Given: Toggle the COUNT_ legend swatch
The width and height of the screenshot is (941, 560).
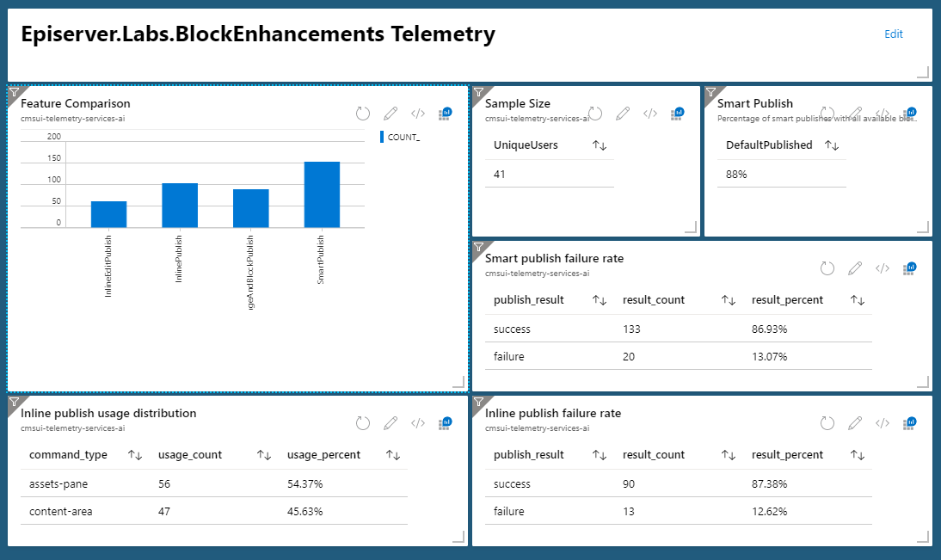Looking at the screenshot, I should point(382,137).
